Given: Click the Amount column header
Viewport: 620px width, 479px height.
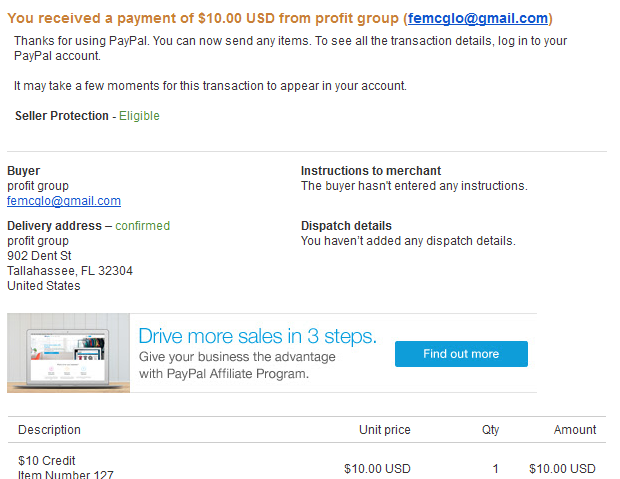Looking at the screenshot, I should click(x=575, y=430).
